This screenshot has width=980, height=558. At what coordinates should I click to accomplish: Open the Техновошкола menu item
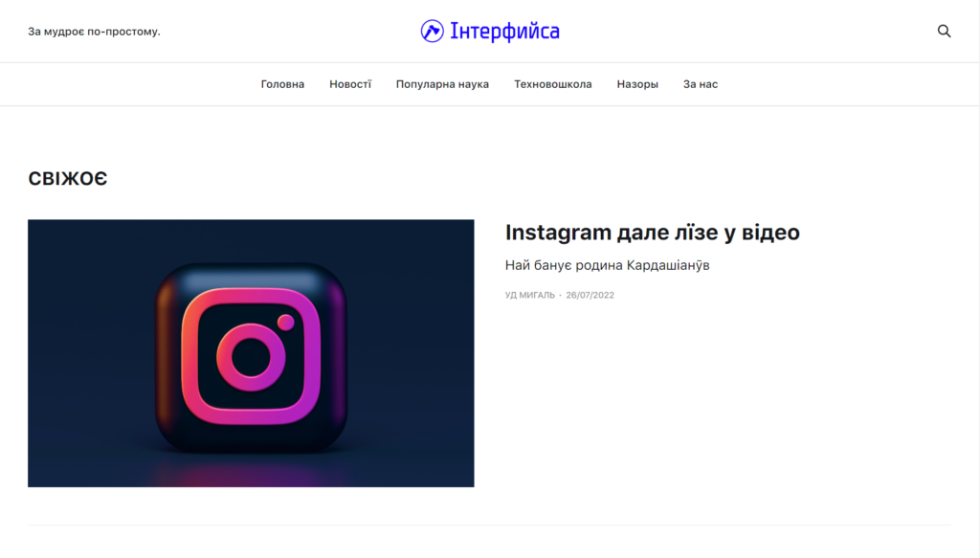pyautogui.click(x=552, y=84)
